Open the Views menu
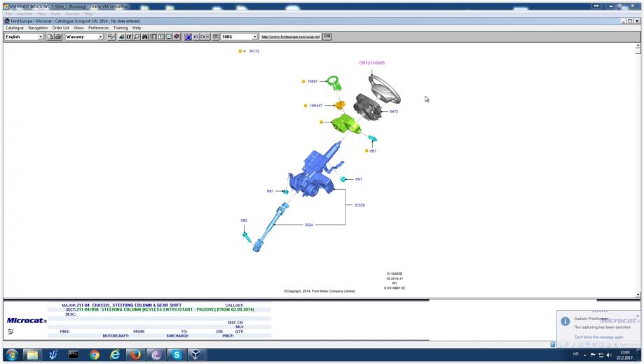This screenshot has width=644, height=364. [x=78, y=28]
